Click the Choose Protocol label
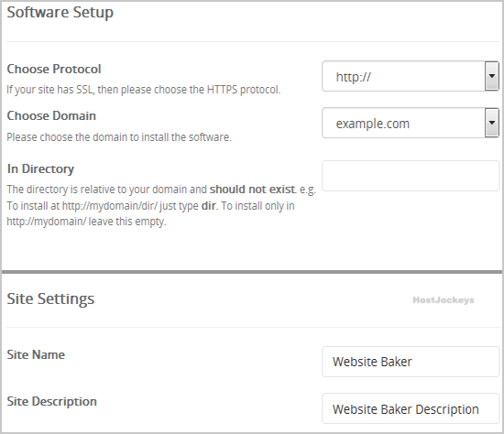The image size is (504, 434). point(54,69)
